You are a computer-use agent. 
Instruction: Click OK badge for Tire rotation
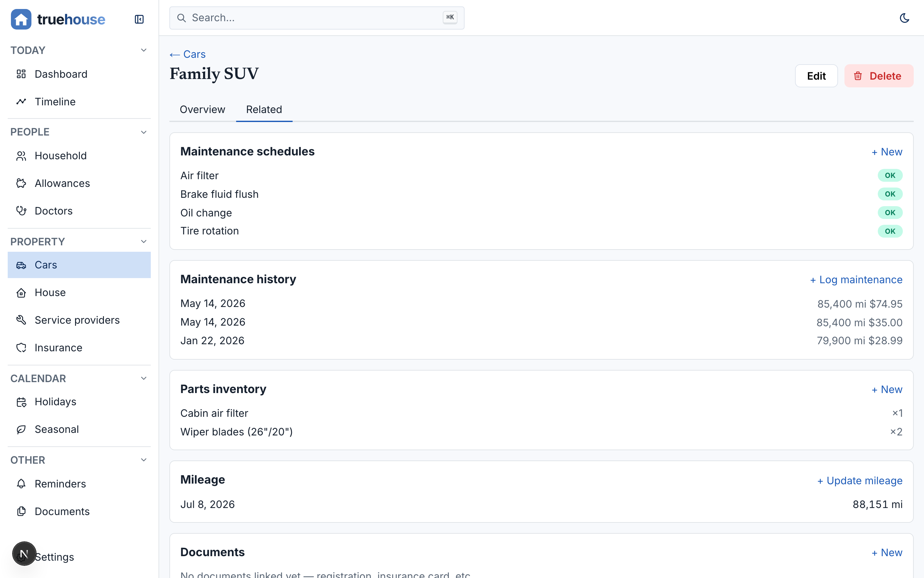point(890,231)
